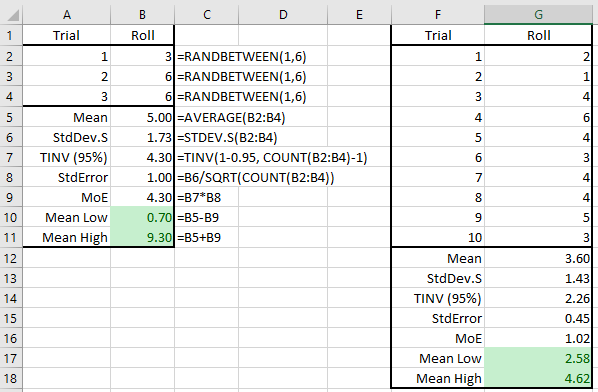Select green Mean Low cell 0.70
Image resolution: width=598 pixels, height=392 pixels.
point(142,217)
